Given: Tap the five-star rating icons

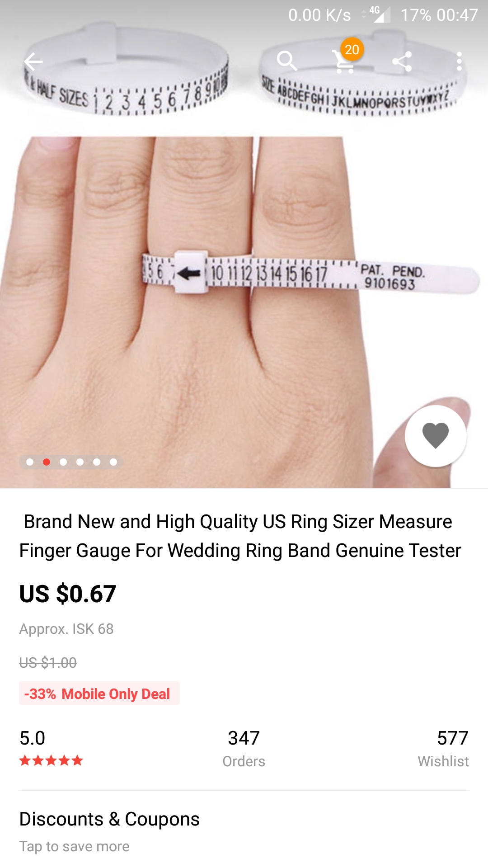Looking at the screenshot, I should point(51,760).
